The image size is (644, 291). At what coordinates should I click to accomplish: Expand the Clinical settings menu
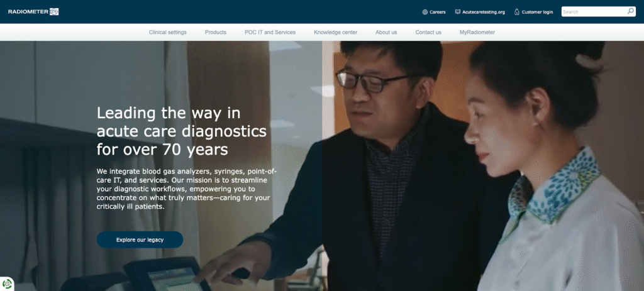[167, 32]
